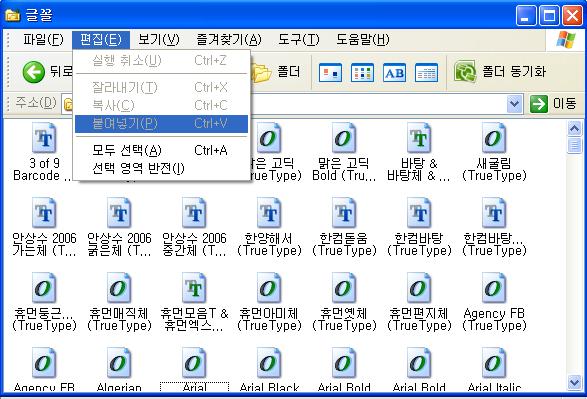Image resolution: width=587 pixels, height=399 pixels.
Task: Select the 한컴바탕... (TrueType) font icon
Action: [494, 213]
